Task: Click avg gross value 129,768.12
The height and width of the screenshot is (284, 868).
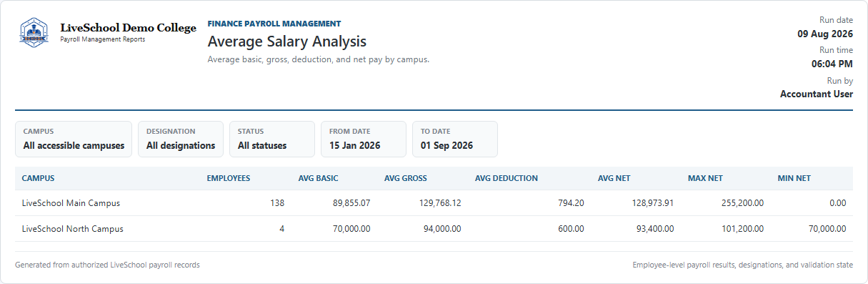Action: [440, 203]
